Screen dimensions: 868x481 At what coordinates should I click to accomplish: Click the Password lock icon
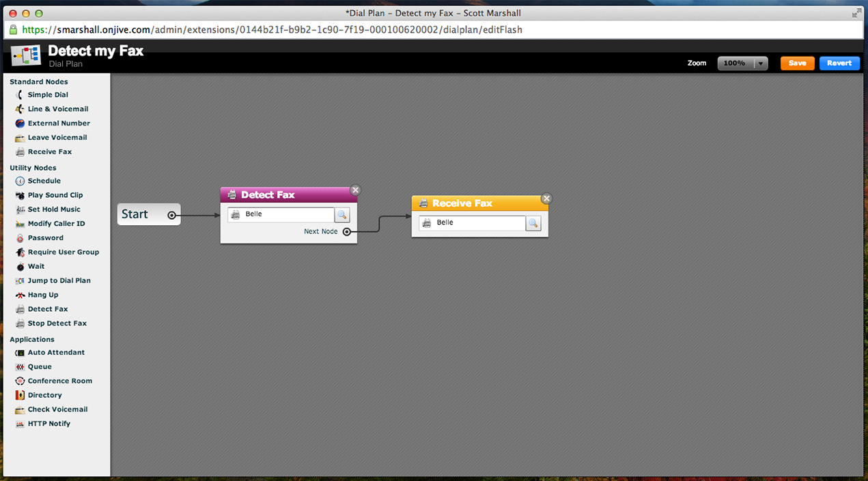pyautogui.click(x=20, y=238)
